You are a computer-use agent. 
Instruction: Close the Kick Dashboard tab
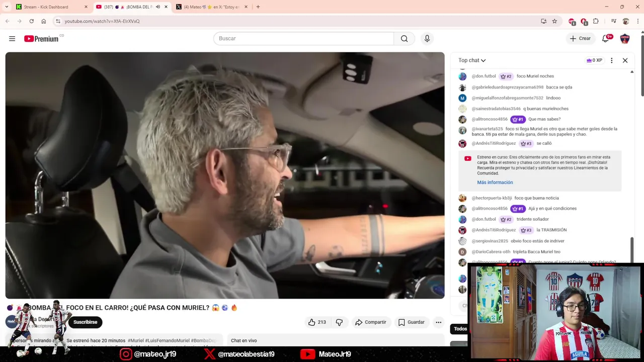[86, 7]
